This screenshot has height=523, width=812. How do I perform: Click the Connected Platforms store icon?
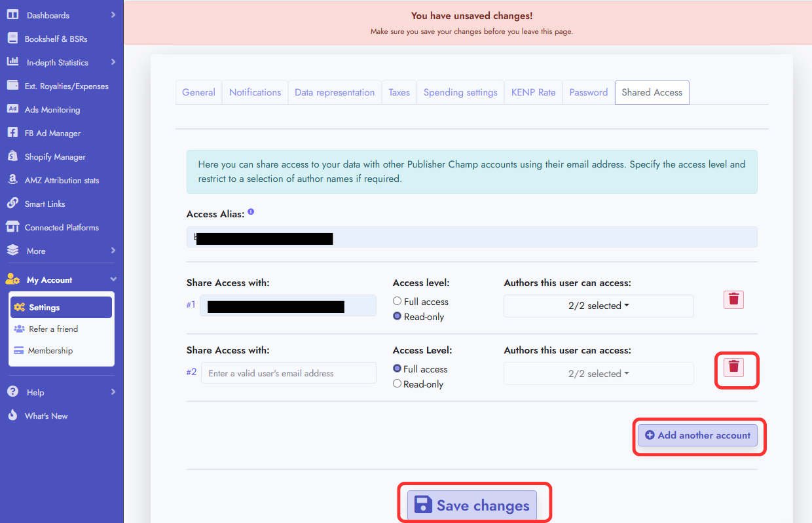pos(12,227)
